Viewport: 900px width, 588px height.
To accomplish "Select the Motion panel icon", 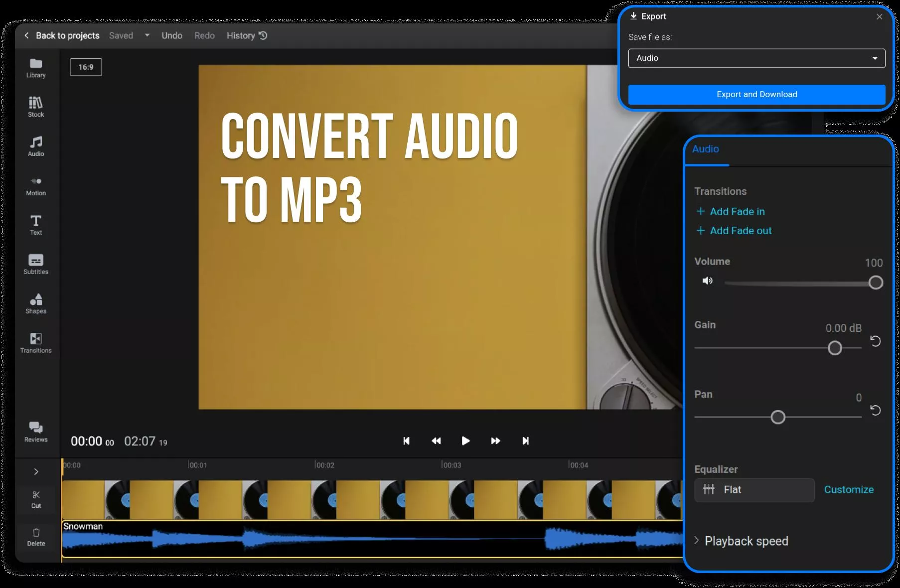I will click(35, 185).
